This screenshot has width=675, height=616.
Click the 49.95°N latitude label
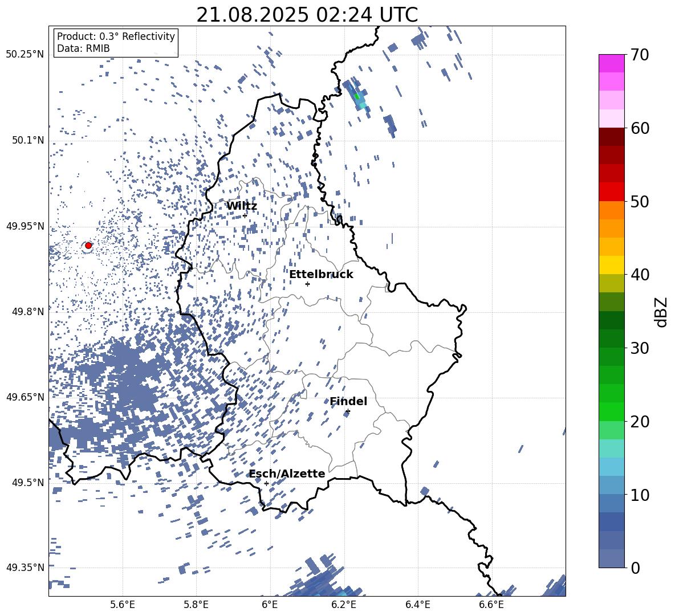tap(25, 226)
